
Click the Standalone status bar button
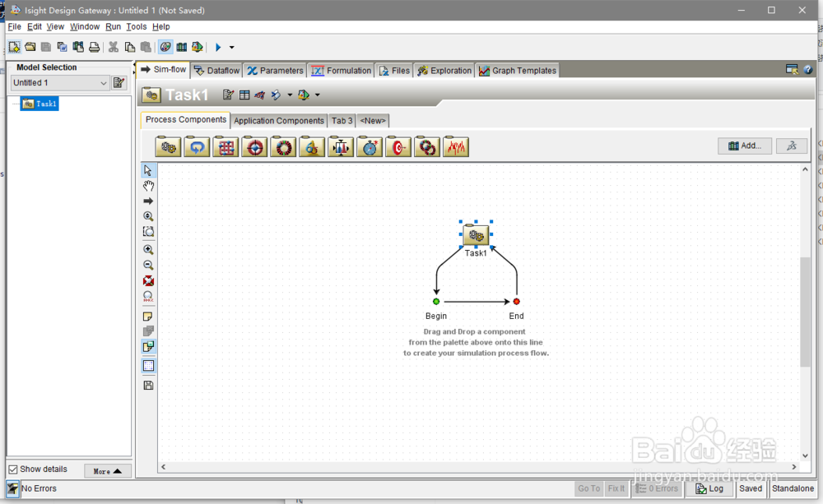tap(793, 488)
